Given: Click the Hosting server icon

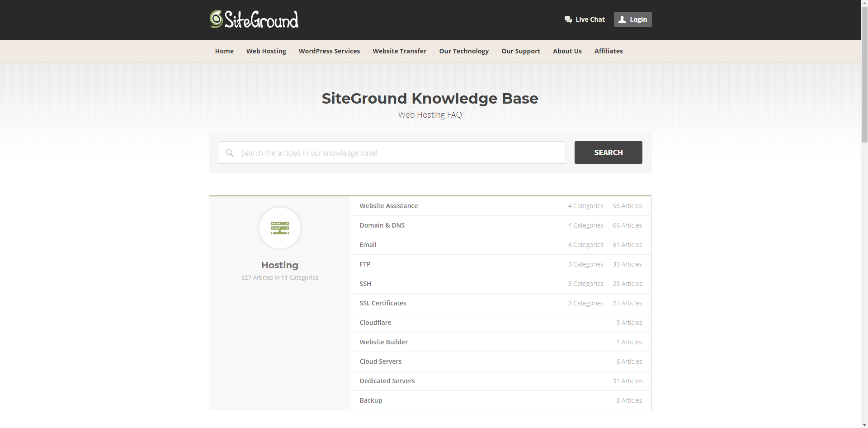Looking at the screenshot, I should click(280, 228).
